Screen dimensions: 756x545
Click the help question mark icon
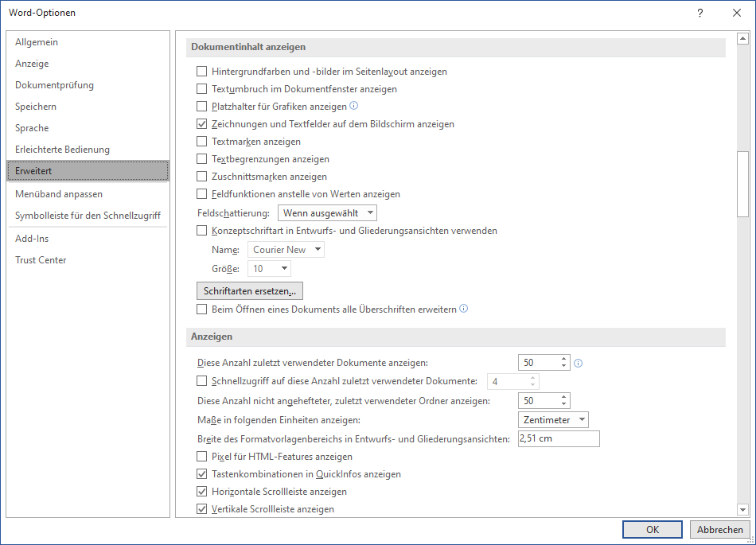click(x=700, y=13)
